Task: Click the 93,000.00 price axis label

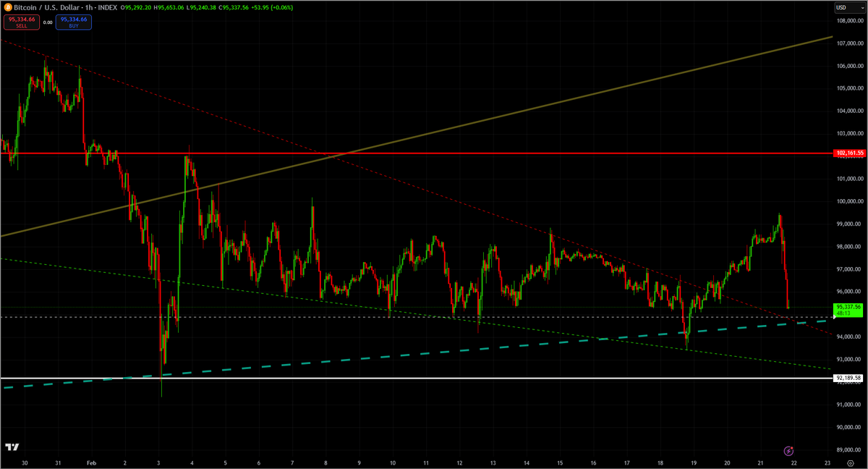Action: click(x=850, y=359)
